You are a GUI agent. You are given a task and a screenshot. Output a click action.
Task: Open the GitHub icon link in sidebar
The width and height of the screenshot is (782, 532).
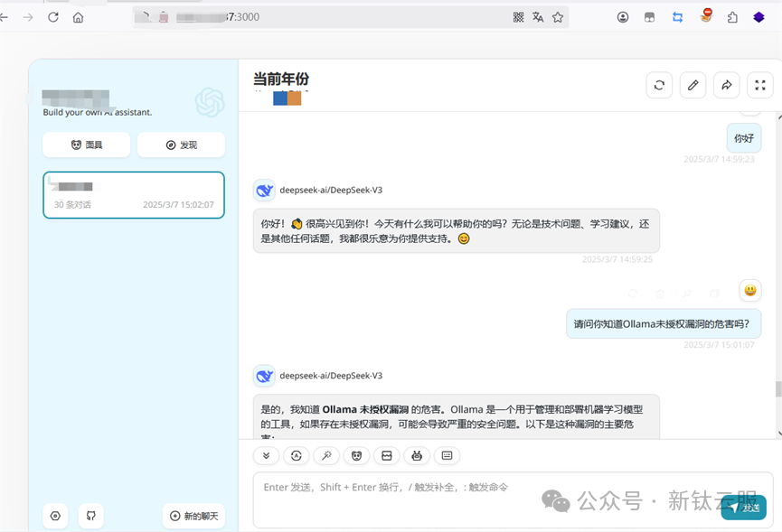(91, 516)
